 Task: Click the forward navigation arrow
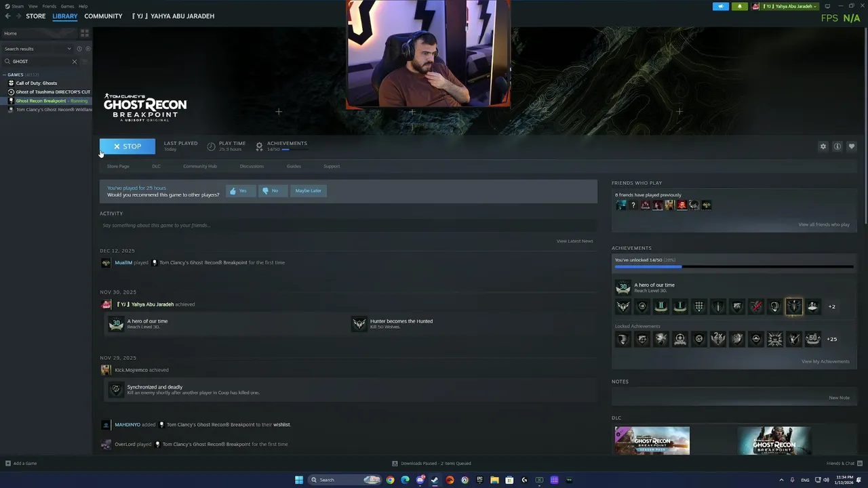(x=19, y=16)
